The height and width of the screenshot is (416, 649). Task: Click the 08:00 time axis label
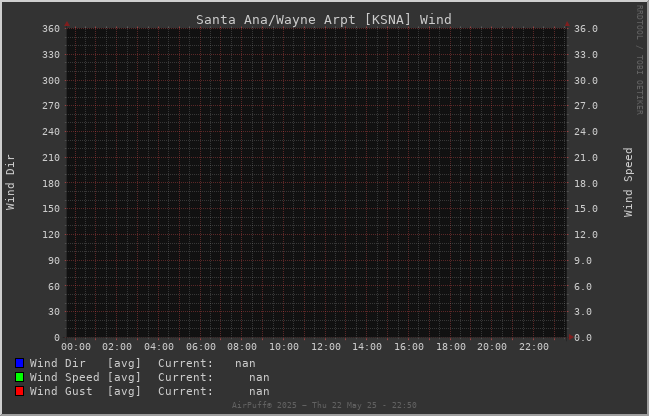242,347
